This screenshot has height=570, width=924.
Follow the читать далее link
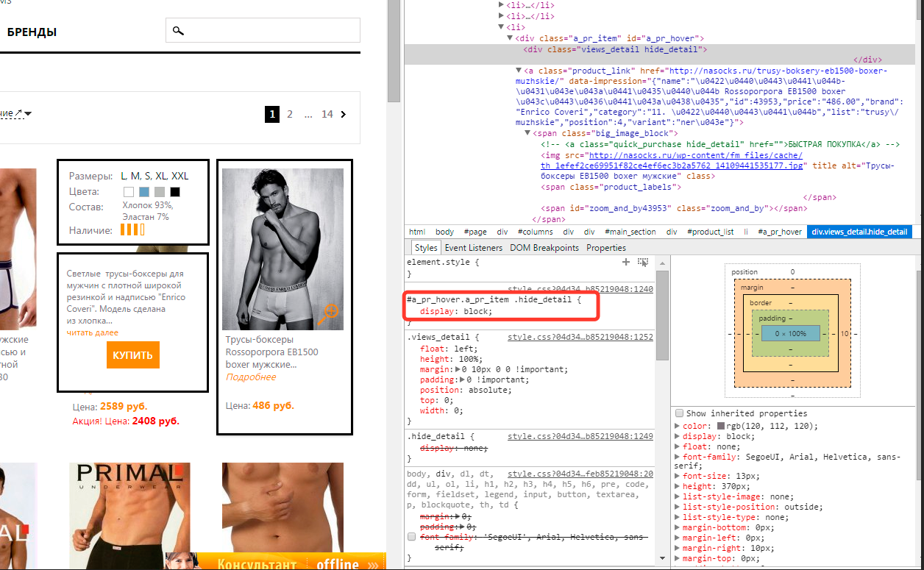(x=93, y=332)
